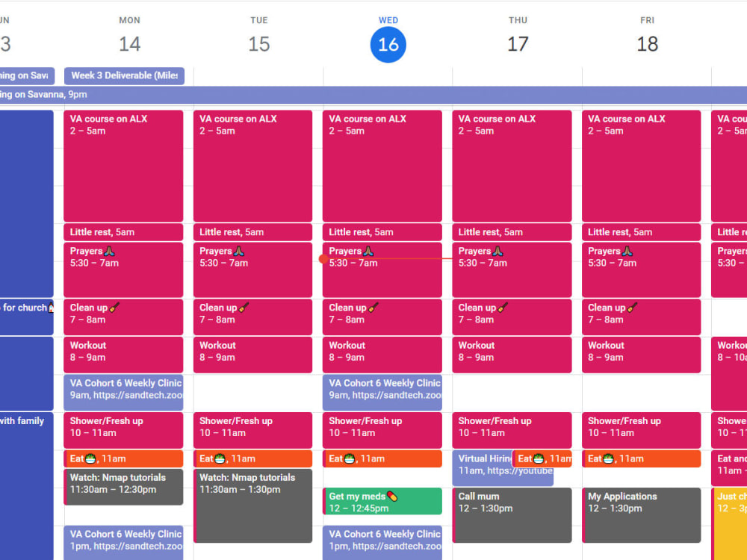The image size is (747, 560).
Task: Open Monday Clean up 7 – 8am event
Action: point(123,317)
